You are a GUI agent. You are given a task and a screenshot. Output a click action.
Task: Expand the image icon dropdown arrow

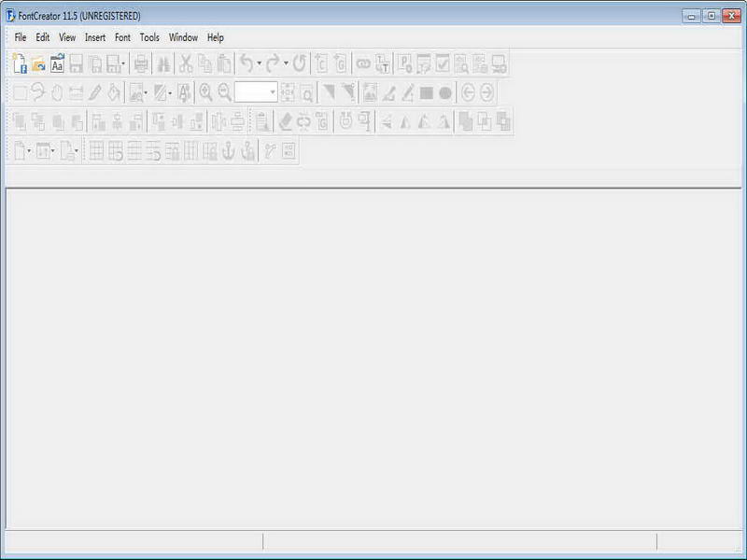click(x=146, y=92)
